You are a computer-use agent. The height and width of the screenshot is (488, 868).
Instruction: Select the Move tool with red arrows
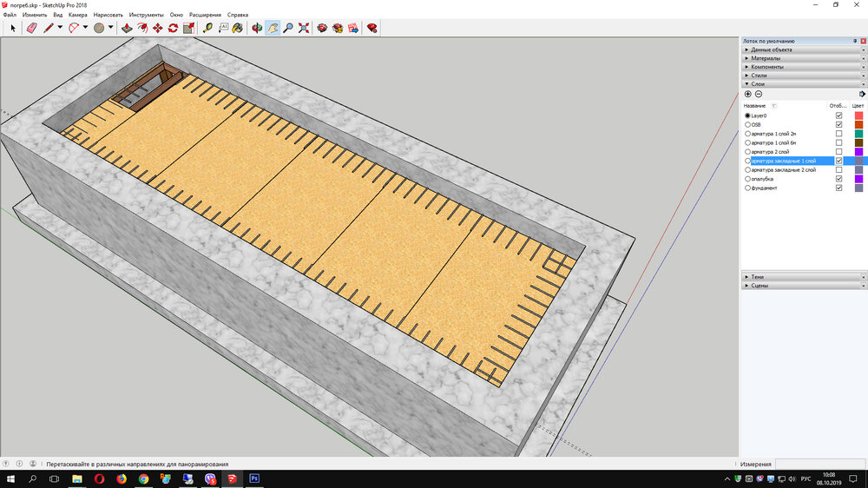coord(158,28)
